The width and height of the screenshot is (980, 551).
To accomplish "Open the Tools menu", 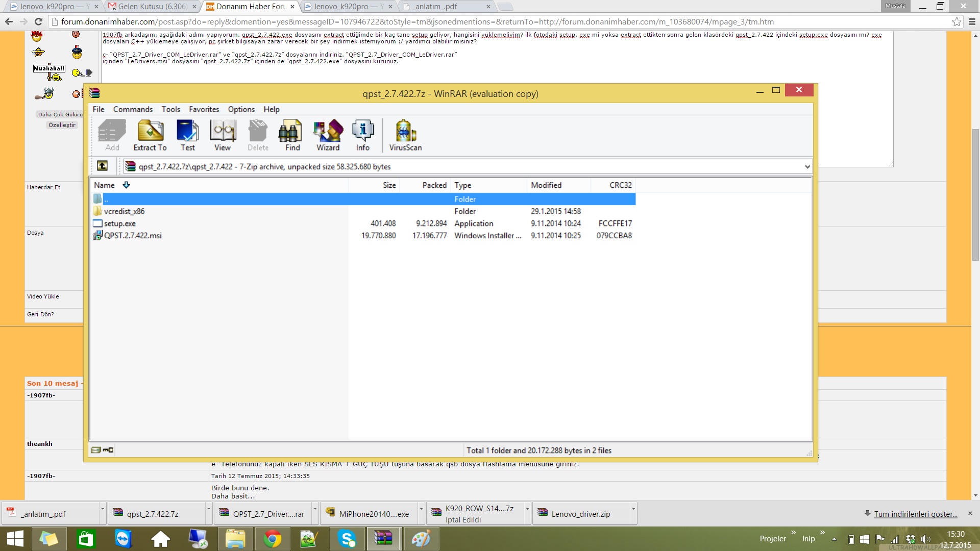I will coord(171,109).
